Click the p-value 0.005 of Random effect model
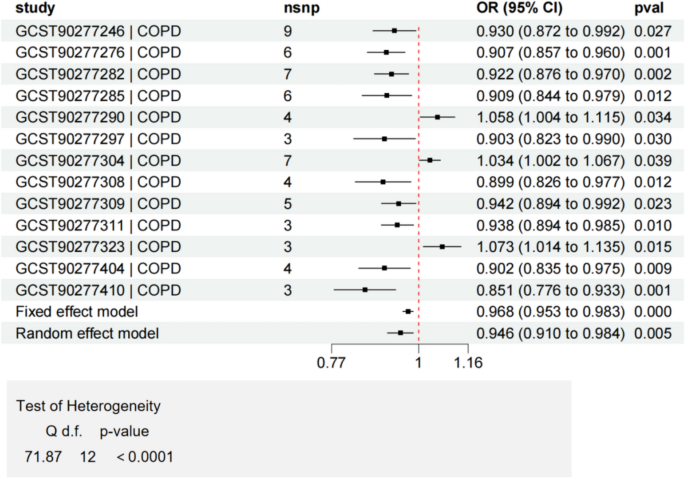 [652, 333]
